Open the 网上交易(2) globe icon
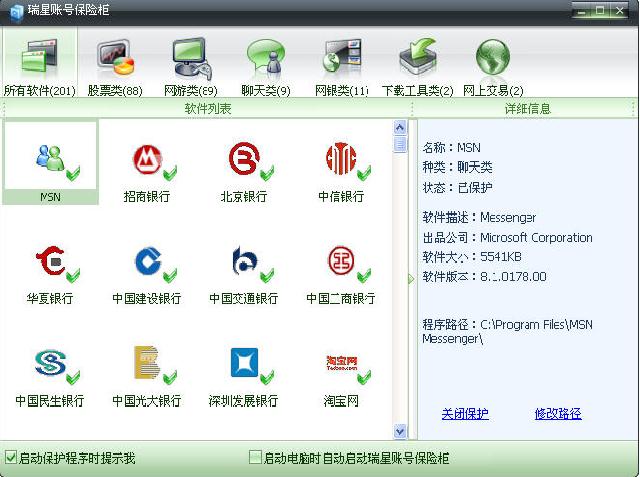Screen dimensions: 640x477 click(x=493, y=58)
